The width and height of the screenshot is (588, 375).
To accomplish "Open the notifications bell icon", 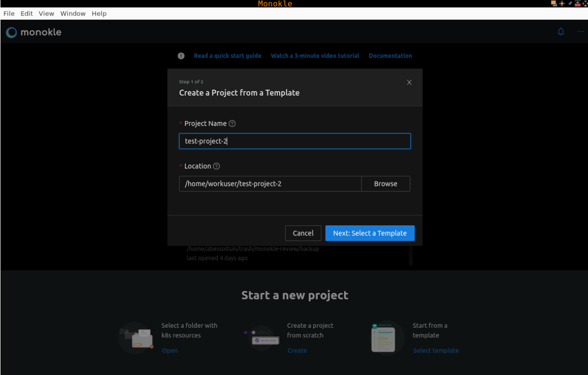I will click(561, 32).
